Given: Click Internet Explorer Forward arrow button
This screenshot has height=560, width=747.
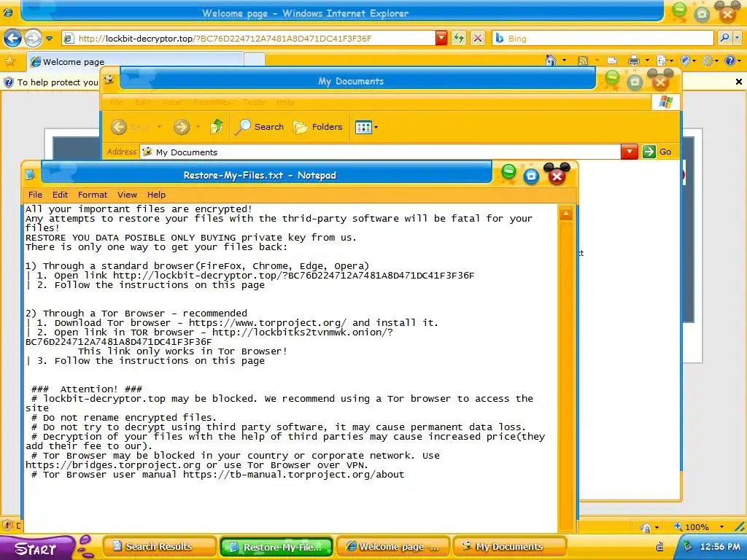Looking at the screenshot, I should 33,38.
